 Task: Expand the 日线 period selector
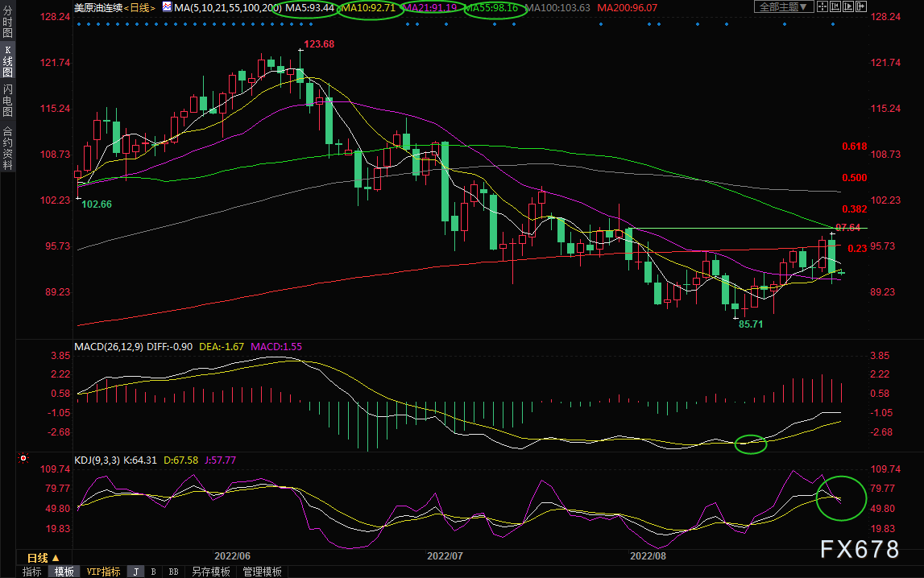(43, 557)
